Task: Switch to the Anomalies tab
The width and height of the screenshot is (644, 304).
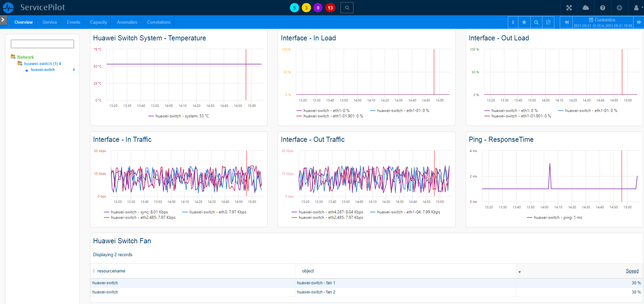Action: click(x=127, y=22)
